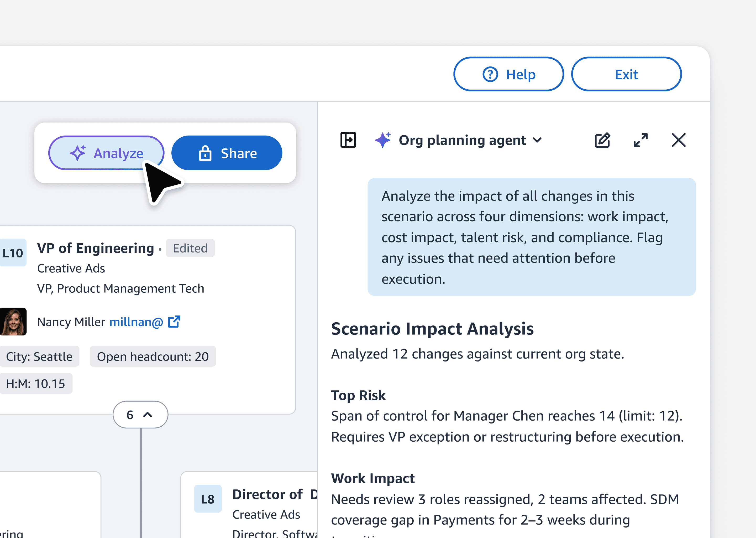
Task: Close the Org planning agent panel
Action: (x=679, y=140)
